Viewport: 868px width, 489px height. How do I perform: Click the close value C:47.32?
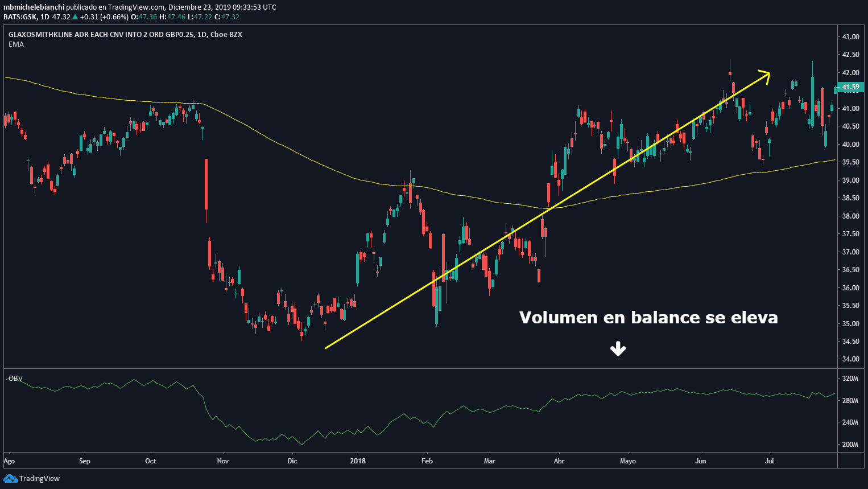pyautogui.click(x=227, y=17)
